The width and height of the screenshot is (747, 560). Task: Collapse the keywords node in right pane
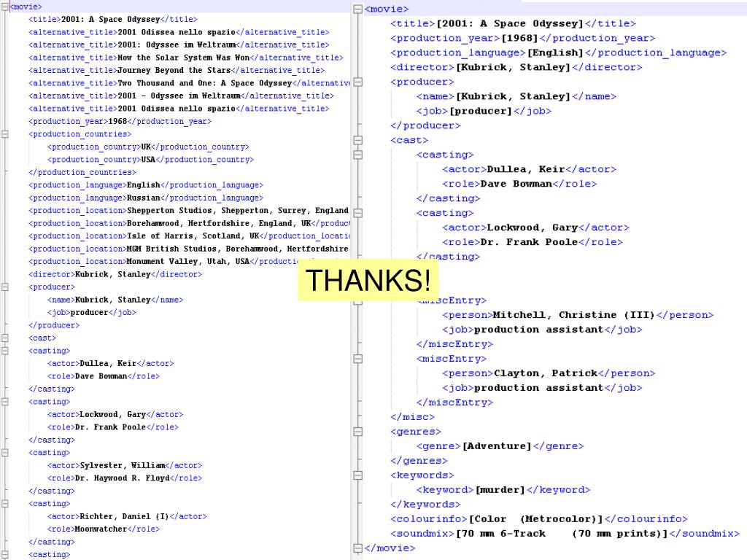358,475
